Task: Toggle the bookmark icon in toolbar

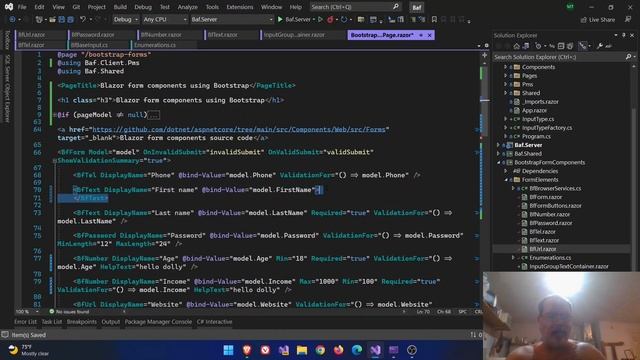Action: tap(434, 19)
